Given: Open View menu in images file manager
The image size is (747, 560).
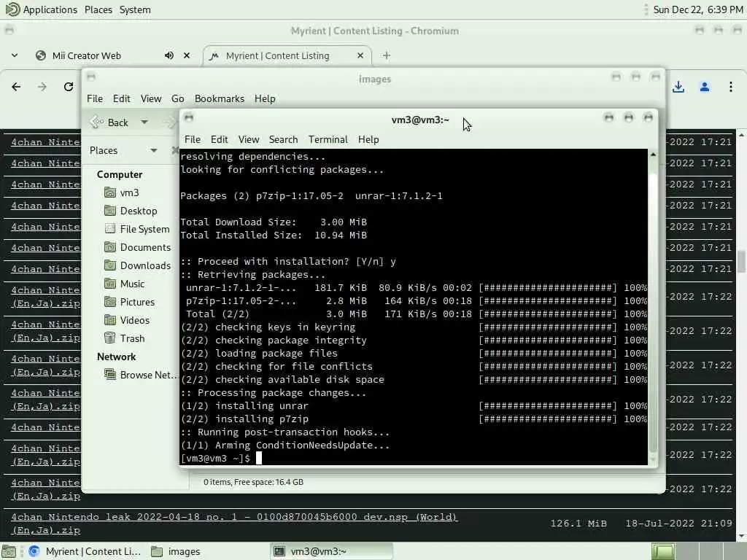Looking at the screenshot, I should point(150,98).
